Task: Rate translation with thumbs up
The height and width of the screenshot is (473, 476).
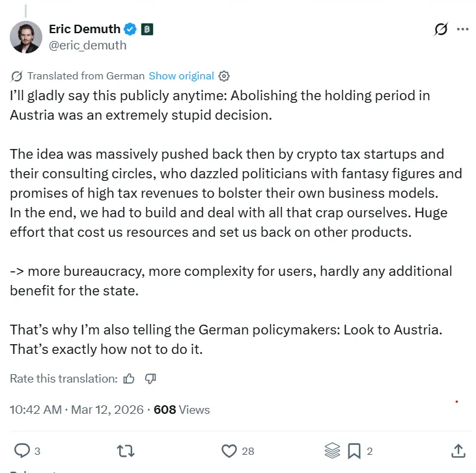Action: [129, 379]
